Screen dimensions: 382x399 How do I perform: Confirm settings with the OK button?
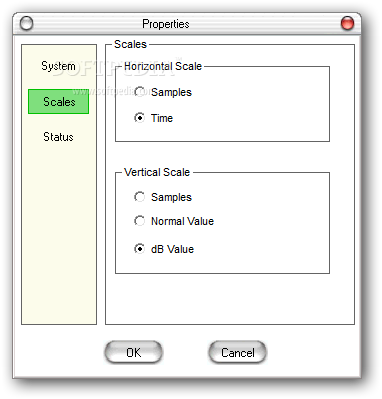133,352
